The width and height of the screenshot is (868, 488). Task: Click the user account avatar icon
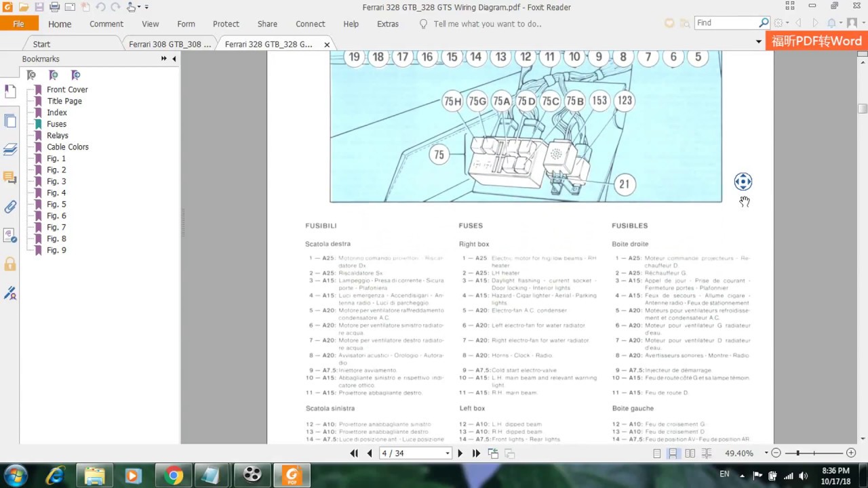(x=852, y=23)
